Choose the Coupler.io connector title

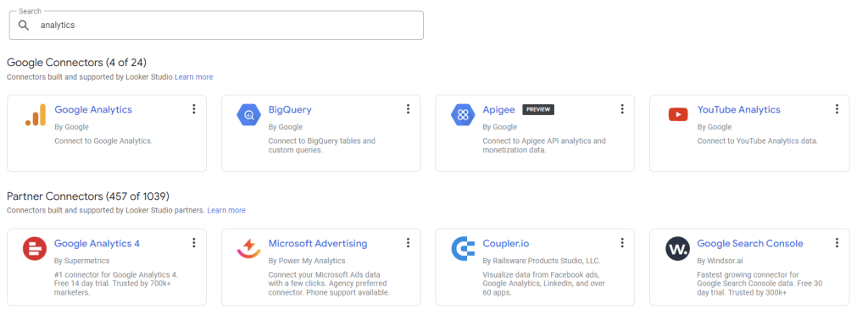click(506, 243)
